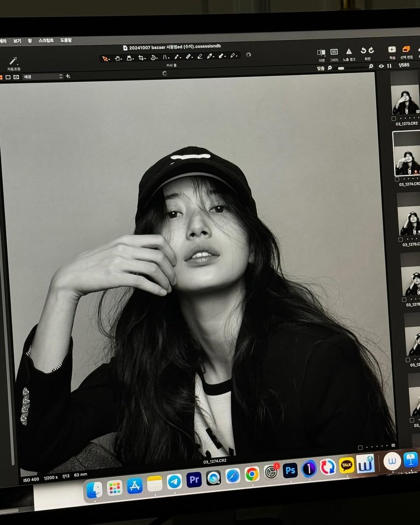Tick the checkbox for 03_1275 thumbnail
Viewport: 420px width, 525px height.
pos(400,239)
